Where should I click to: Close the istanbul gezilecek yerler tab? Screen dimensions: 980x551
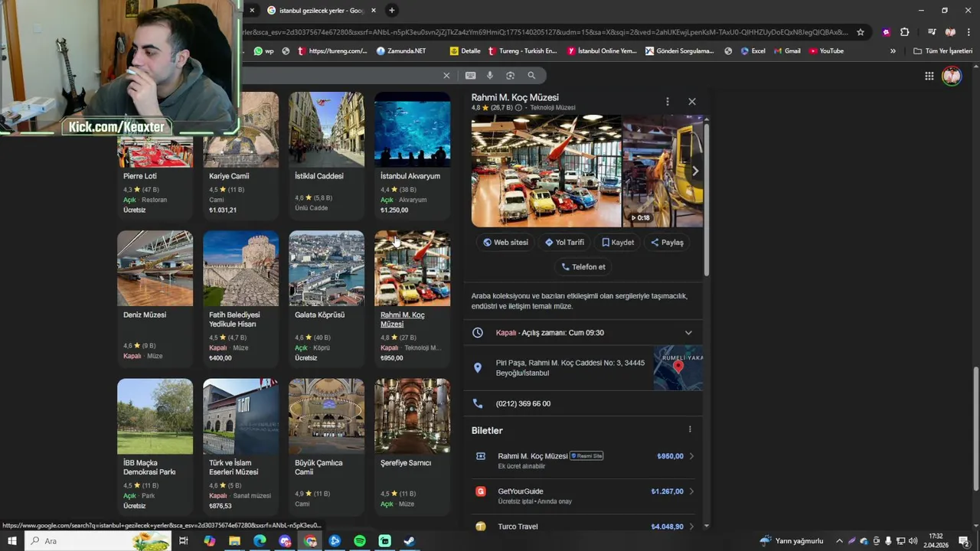pos(374,10)
